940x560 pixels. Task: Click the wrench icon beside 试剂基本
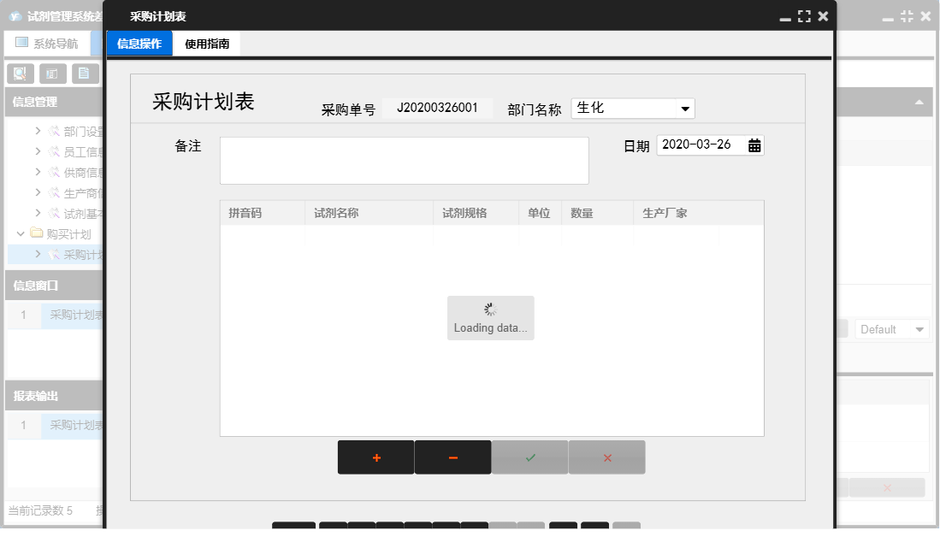point(55,212)
